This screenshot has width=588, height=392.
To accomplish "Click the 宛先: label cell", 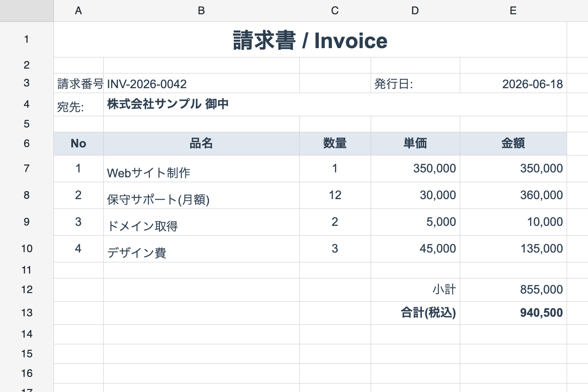I will (x=78, y=104).
